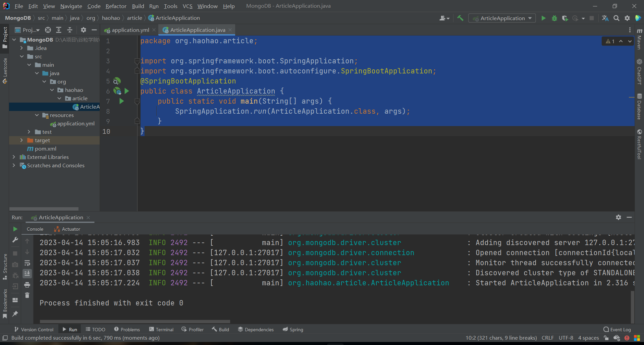
Task: Click the Select Opened File target icon
Action: 48,30
